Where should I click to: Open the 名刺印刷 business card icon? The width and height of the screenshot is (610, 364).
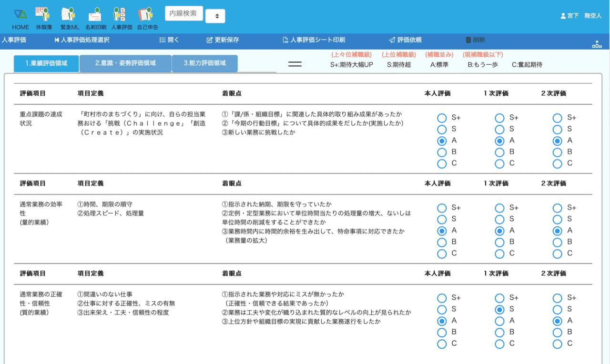point(95,19)
